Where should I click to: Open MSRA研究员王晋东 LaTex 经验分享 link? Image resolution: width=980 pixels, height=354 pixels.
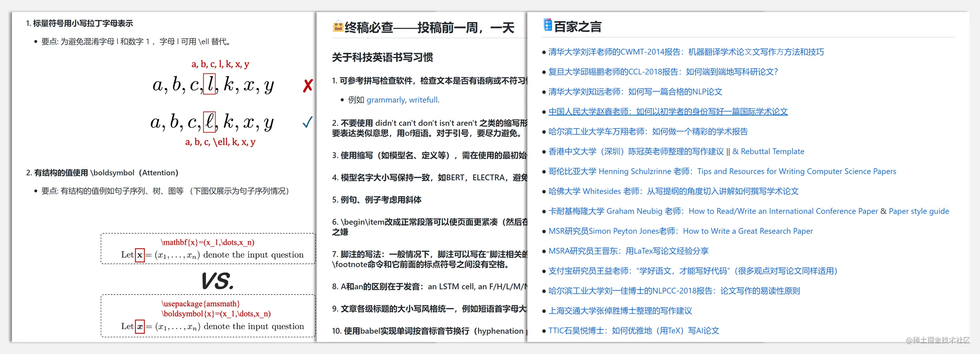coord(629,251)
